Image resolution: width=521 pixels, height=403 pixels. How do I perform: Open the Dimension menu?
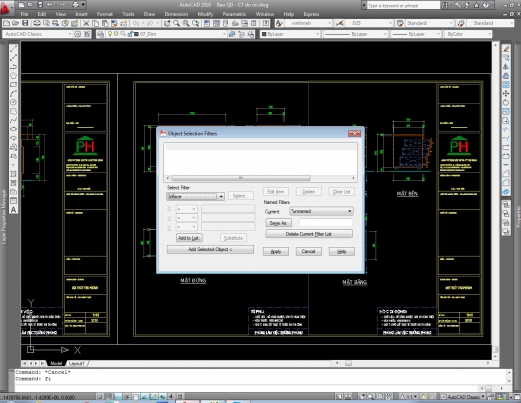coord(176,14)
